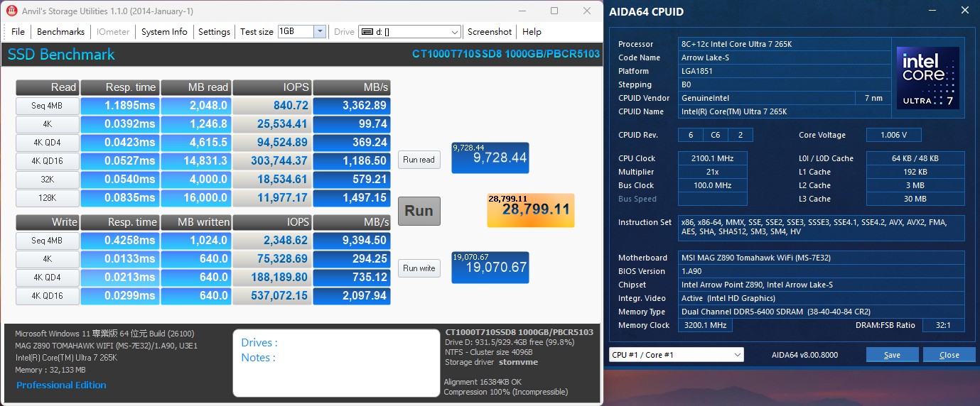Click the Anvil's Storage Utilities app icon
Screen dimensions: 980x406
[12, 11]
